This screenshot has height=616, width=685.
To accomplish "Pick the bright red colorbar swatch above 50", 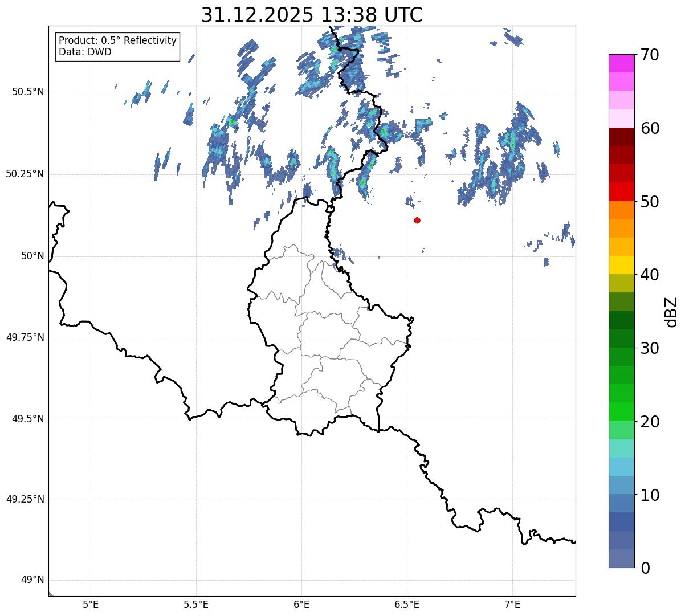I will point(621,191).
